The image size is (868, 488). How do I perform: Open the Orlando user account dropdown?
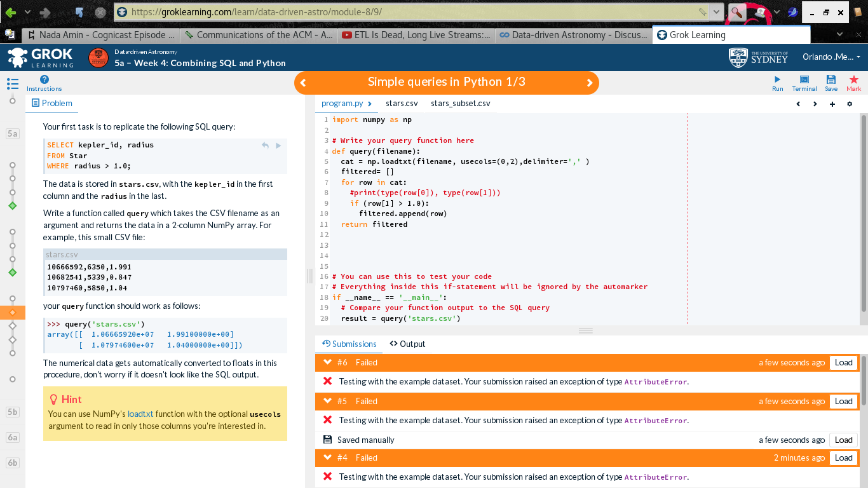pyautogui.click(x=831, y=57)
